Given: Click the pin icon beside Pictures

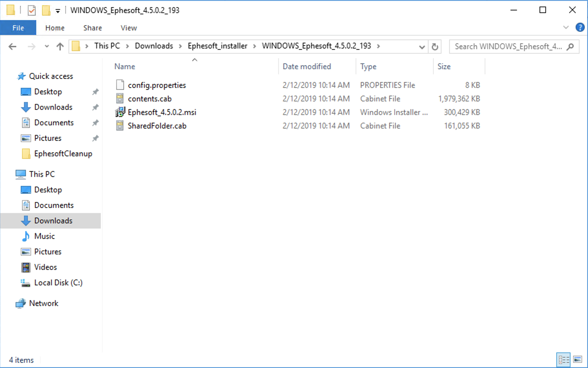Looking at the screenshot, I should (x=95, y=138).
